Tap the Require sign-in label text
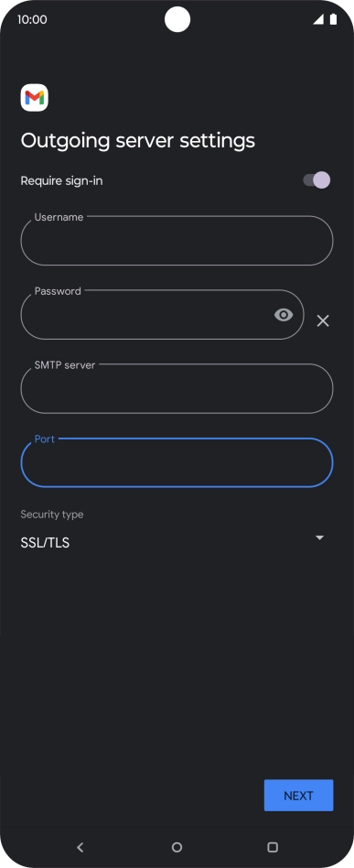The height and width of the screenshot is (868, 354). [61, 181]
